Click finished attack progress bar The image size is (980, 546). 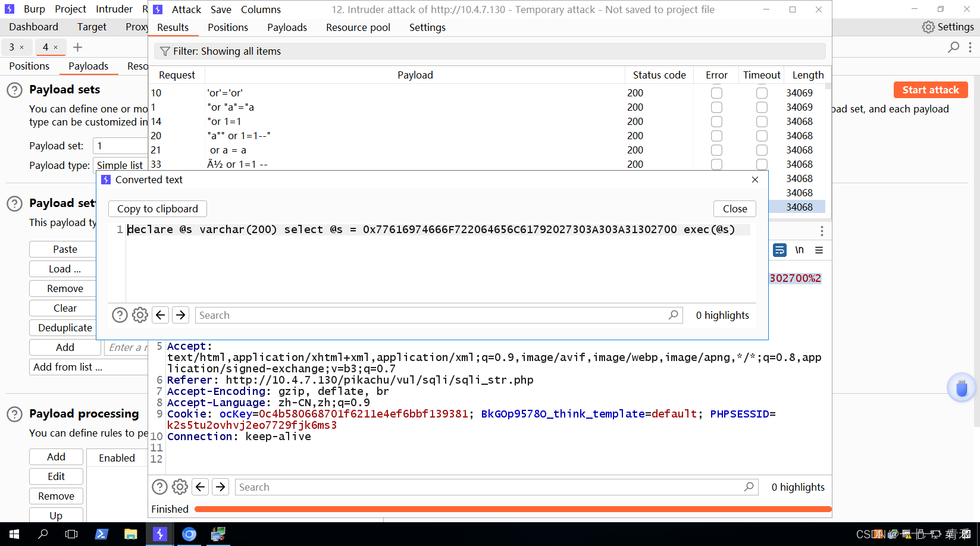pos(513,509)
